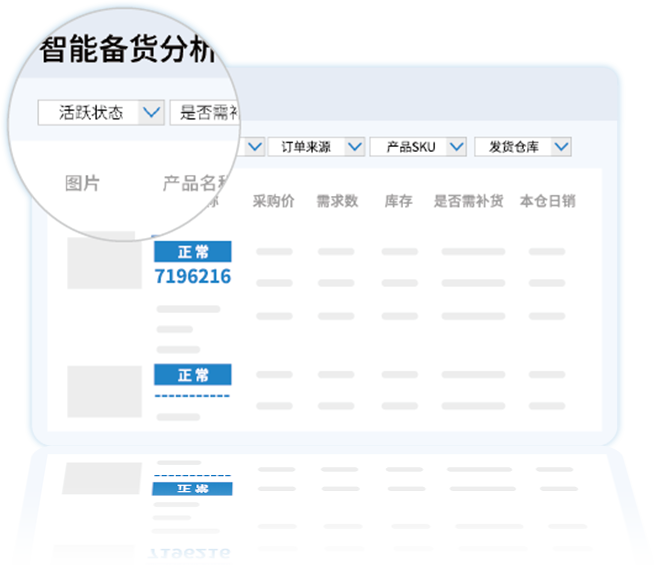Select the 本仓日销 column header
This screenshot has height=565, width=654.
tap(547, 201)
